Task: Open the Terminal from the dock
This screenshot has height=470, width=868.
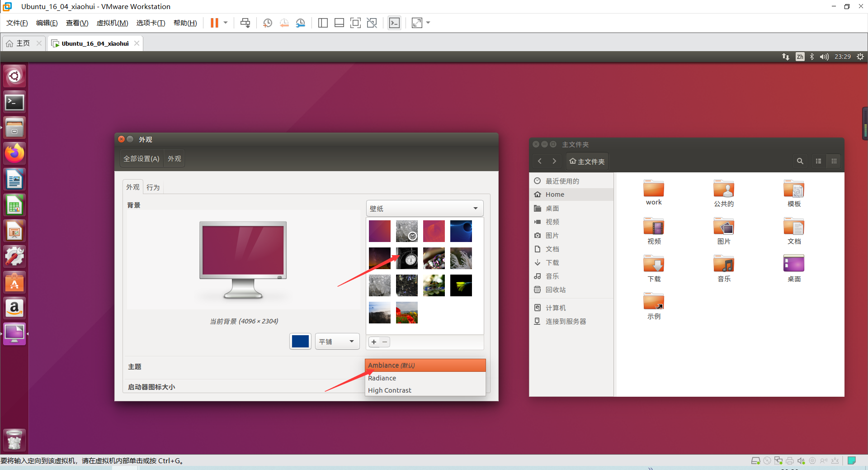Action: pos(14,102)
